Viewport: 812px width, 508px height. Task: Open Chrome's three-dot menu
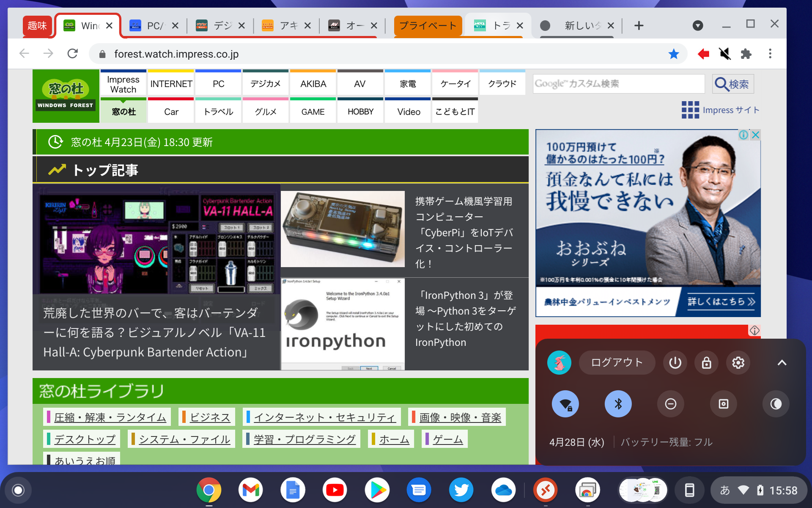coord(769,54)
